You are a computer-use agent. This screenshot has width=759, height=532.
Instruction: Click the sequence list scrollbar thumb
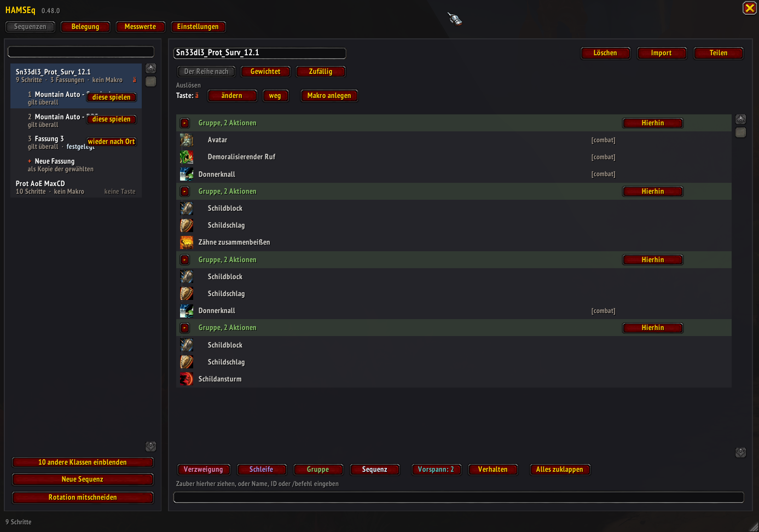151,82
